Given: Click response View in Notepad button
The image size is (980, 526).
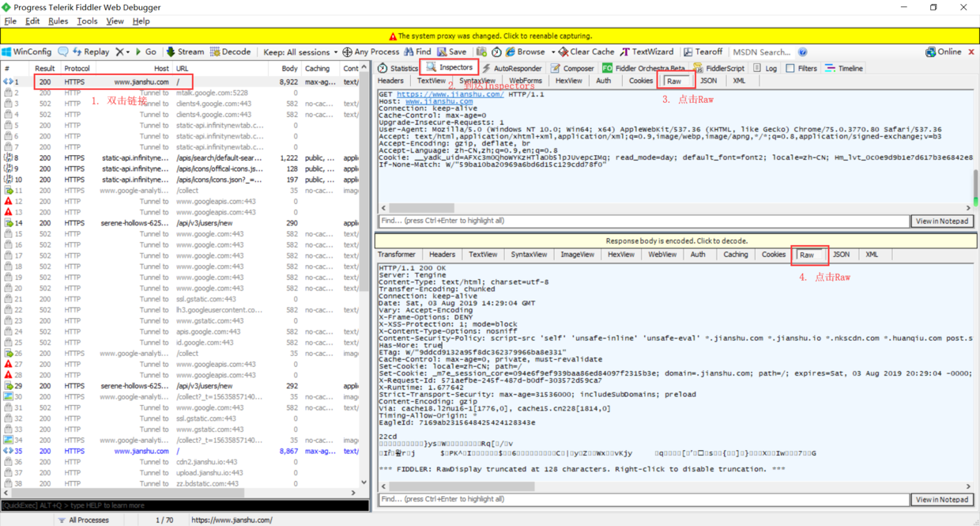Looking at the screenshot, I should 941,500.
